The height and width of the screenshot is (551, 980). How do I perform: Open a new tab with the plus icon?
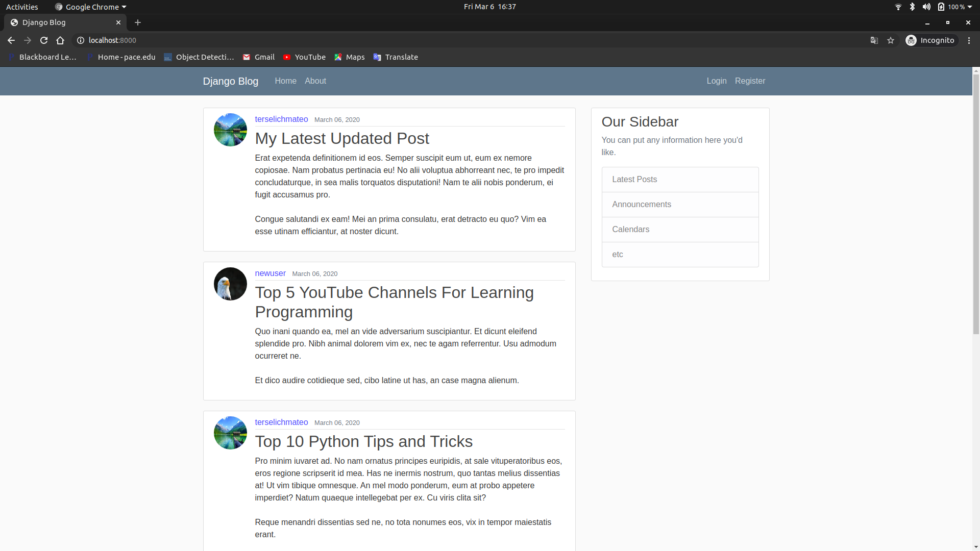138,22
